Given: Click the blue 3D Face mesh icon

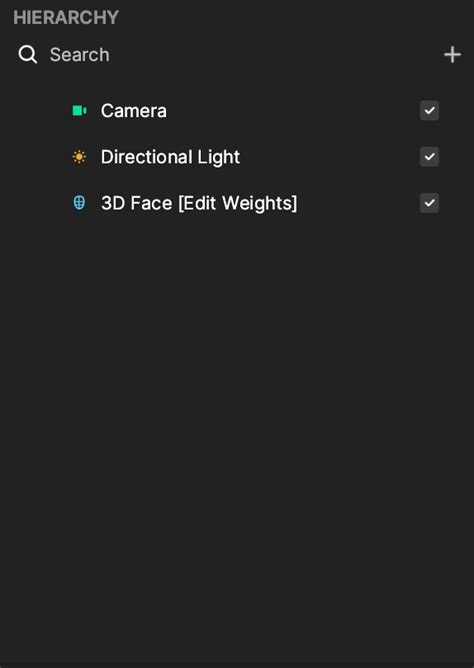Looking at the screenshot, I should click(x=79, y=203).
